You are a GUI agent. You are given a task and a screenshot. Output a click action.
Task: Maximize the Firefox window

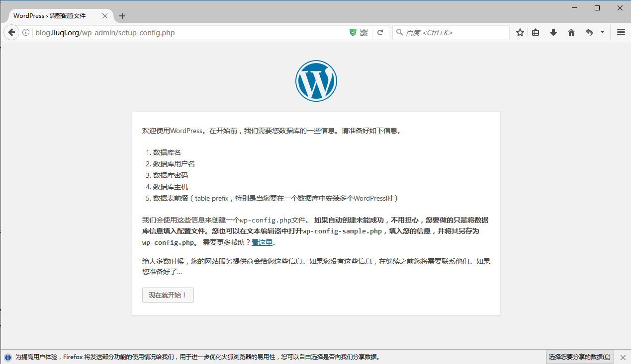597,7
